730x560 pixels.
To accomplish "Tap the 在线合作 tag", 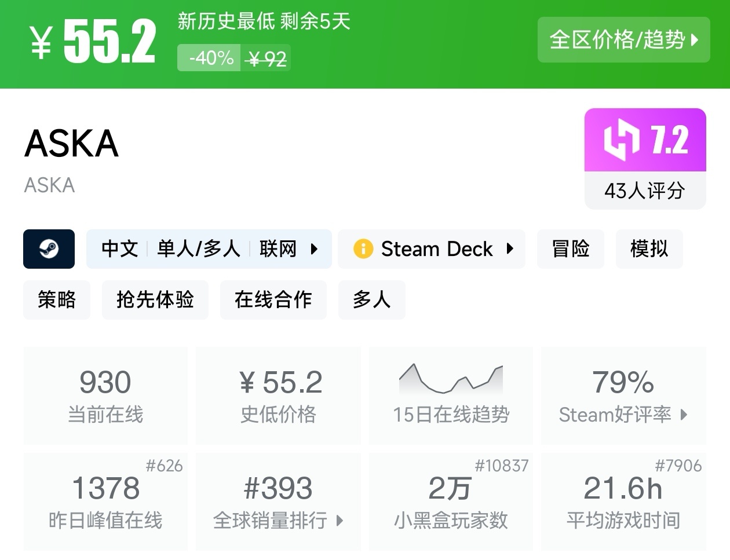I will tap(273, 300).
